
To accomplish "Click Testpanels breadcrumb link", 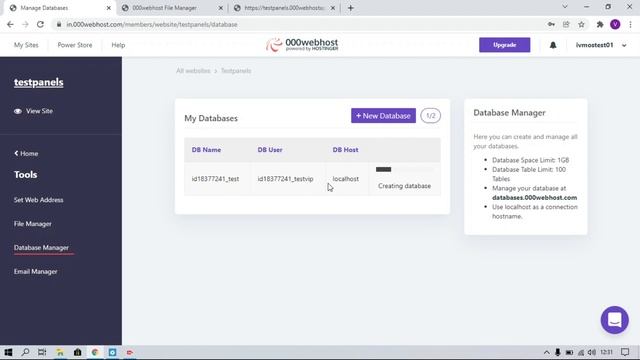I will [236, 71].
